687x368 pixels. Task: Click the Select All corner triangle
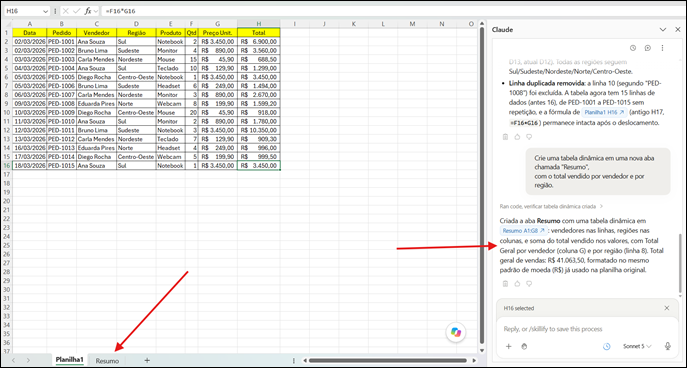pos(7,24)
